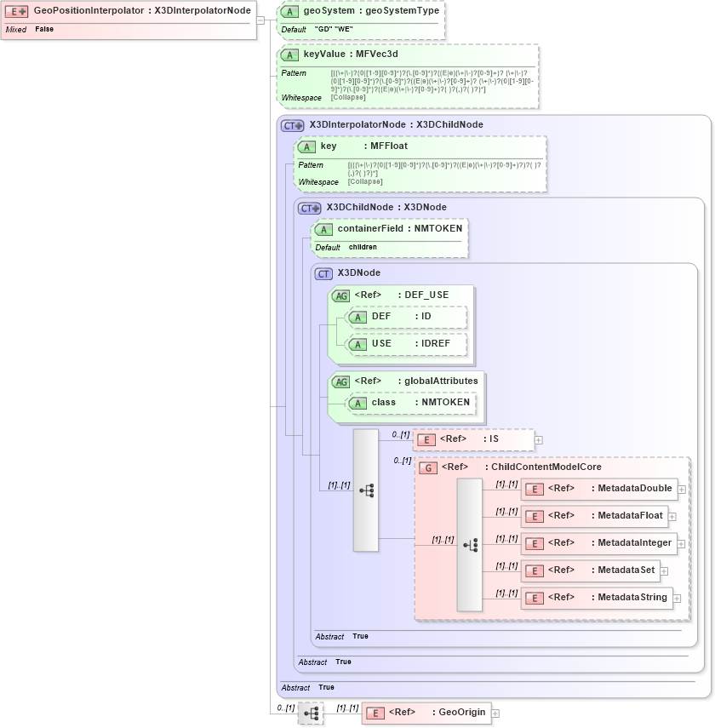The height and width of the screenshot is (728, 715).
Task: Select the MetadataInteger reference label
Action: (x=635, y=542)
